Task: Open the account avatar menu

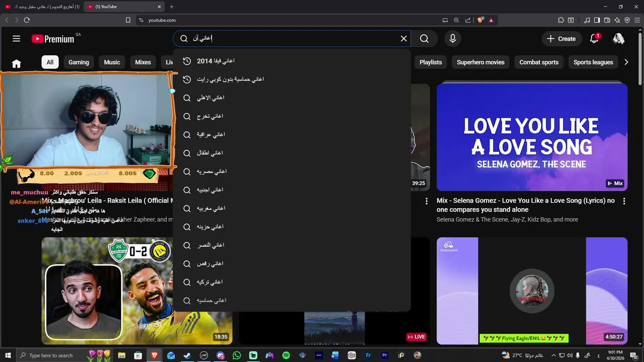Action: pyautogui.click(x=618, y=39)
